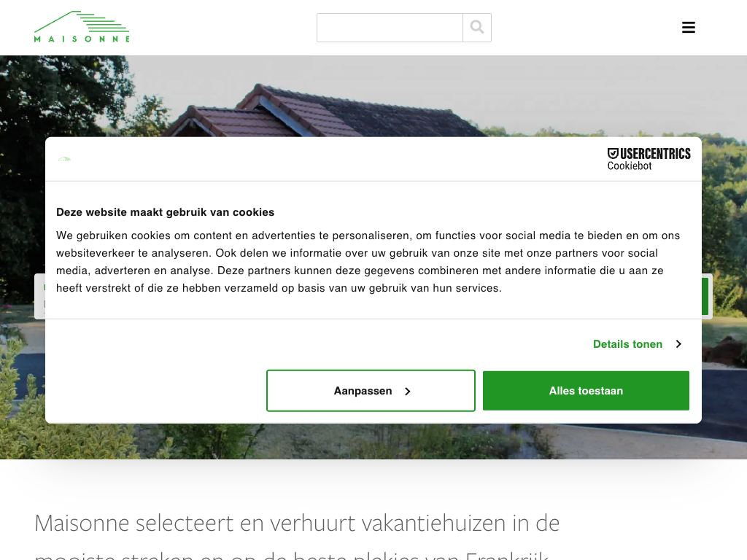This screenshot has width=747, height=560.
Task: Click the Cookiebot text under Usercentrics
Action: (630, 166)
